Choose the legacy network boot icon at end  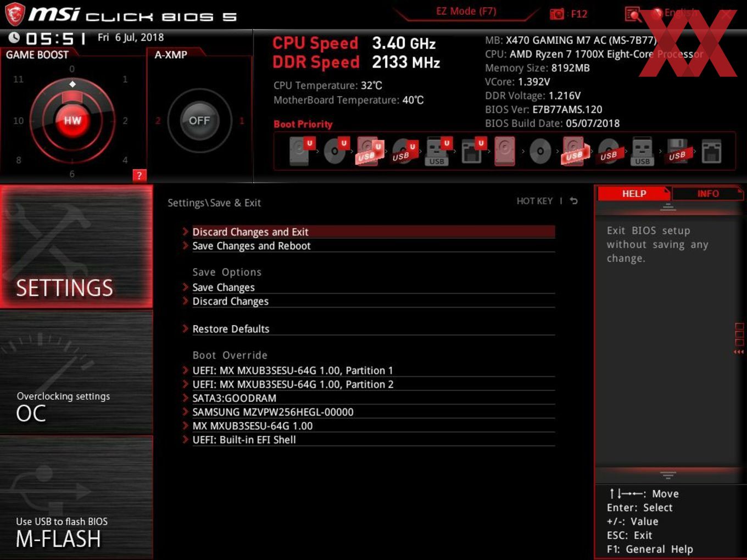pyautogui.click(x=711, y=151)
